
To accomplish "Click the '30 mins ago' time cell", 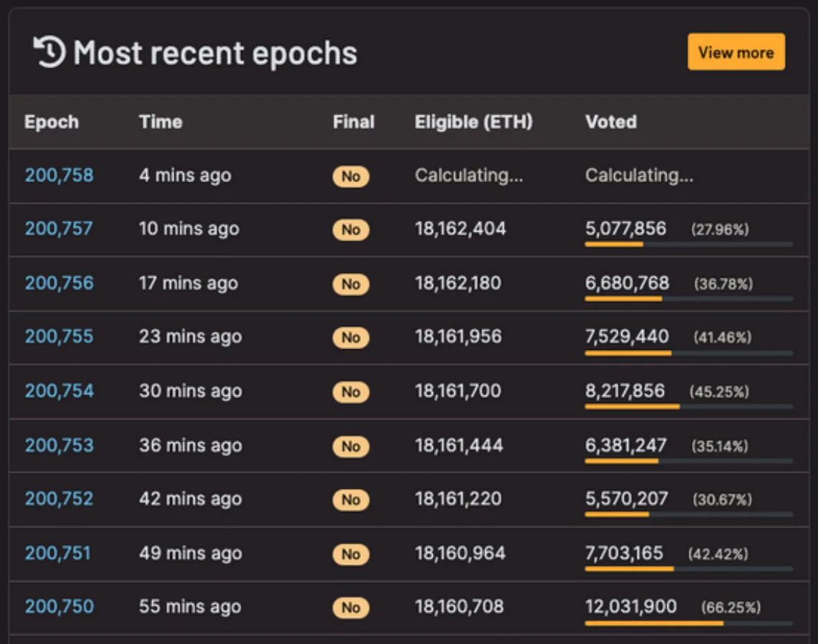I will 190,392.
